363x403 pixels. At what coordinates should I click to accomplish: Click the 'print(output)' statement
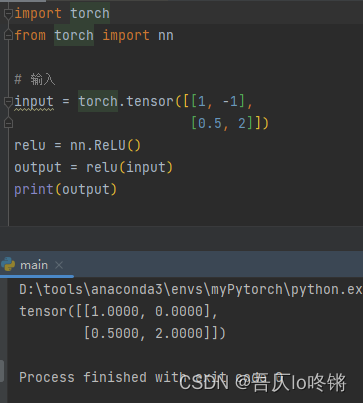(66, 190)
